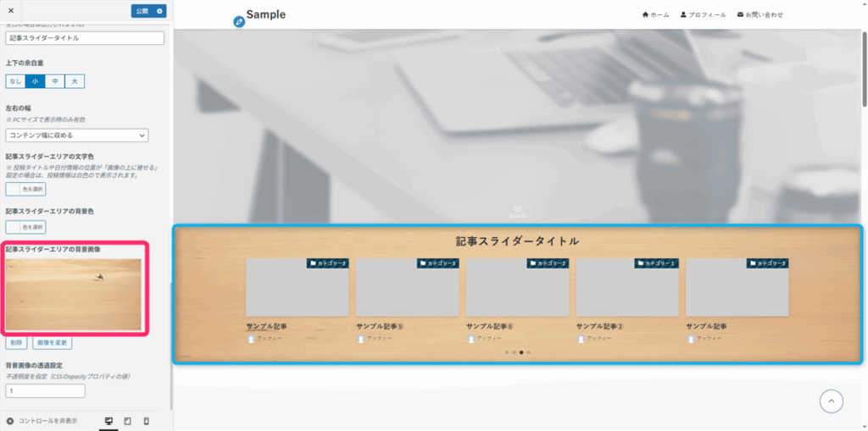Screen dimensions: 868x431
Task: Click the blue pencil edit shortcut icon
Action: coord(239,22)
